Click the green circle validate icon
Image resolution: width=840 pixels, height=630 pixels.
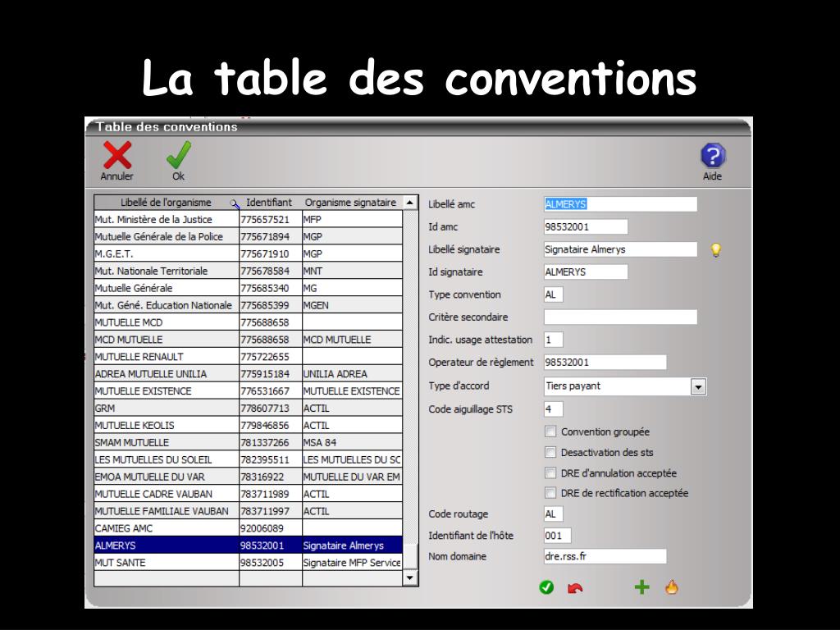click(x=546, y=587)
